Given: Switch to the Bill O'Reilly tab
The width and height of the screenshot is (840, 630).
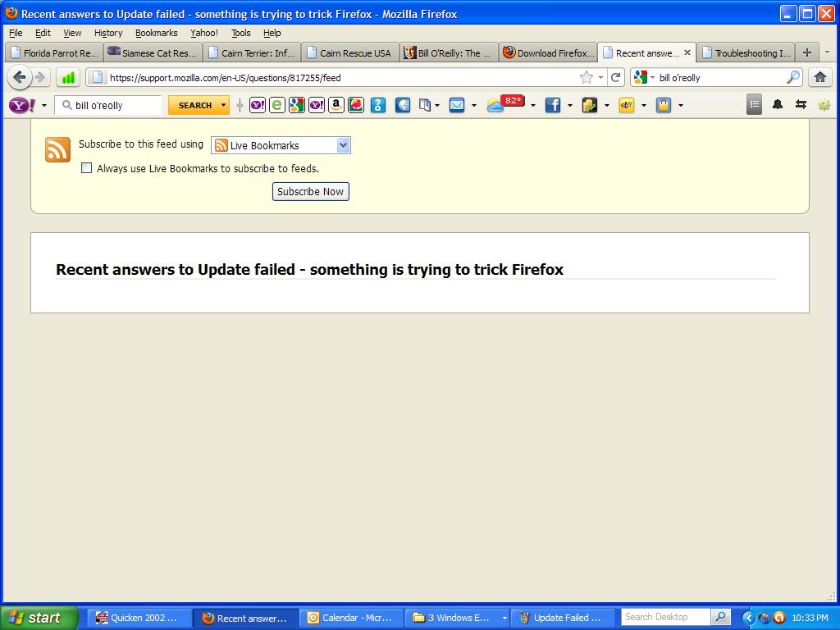Looking at the screenshot, I should 449,53.
